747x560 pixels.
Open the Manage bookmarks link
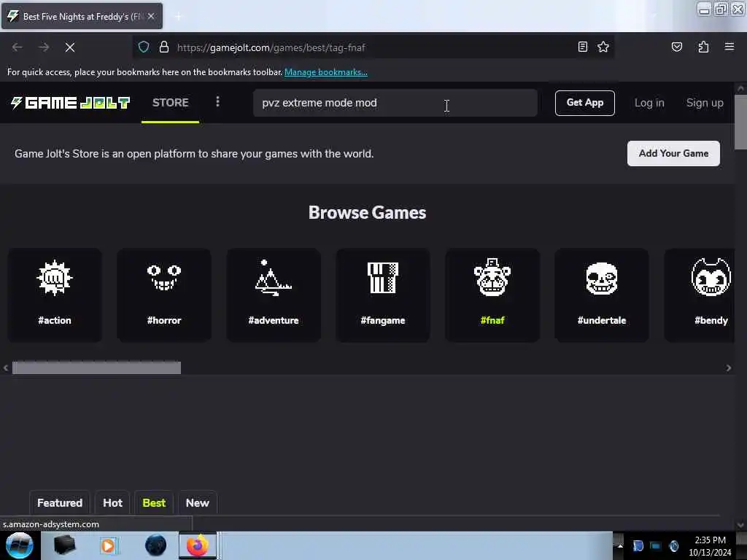pyautogui.click(x=326, y=72)
